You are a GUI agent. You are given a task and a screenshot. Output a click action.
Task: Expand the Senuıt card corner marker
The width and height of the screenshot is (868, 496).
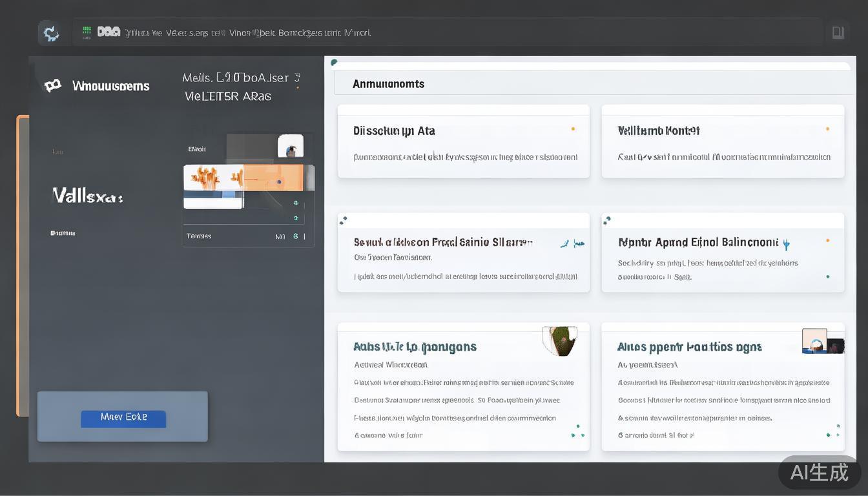(343, 220)
